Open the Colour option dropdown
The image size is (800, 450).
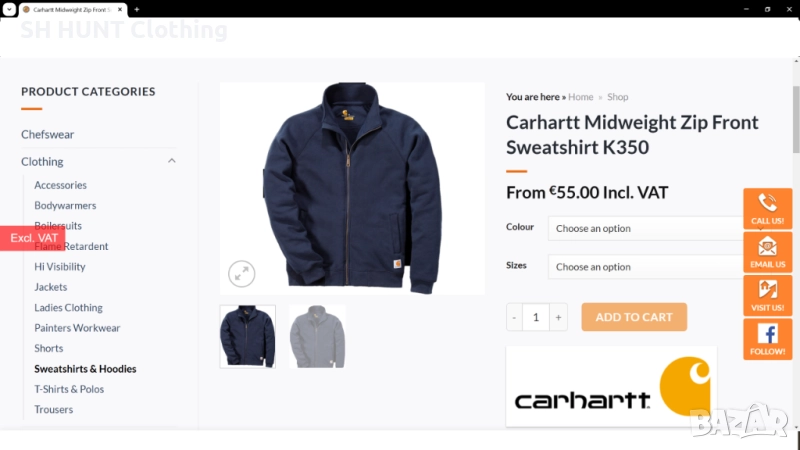(x=646, y=229)
